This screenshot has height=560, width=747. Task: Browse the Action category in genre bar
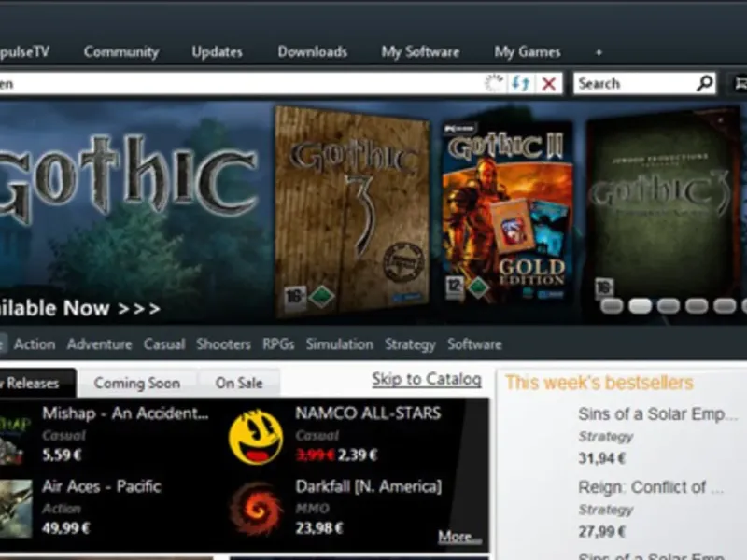(x=35, y=343)
